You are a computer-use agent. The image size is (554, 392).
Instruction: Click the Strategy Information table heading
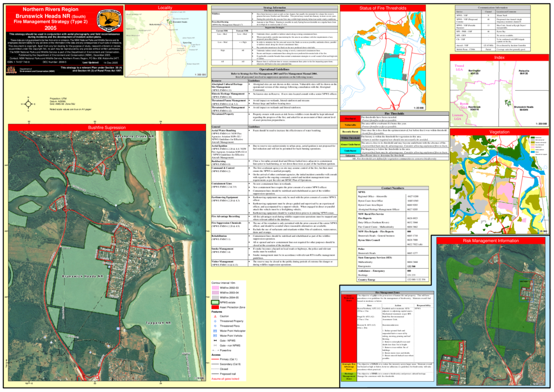274,8
